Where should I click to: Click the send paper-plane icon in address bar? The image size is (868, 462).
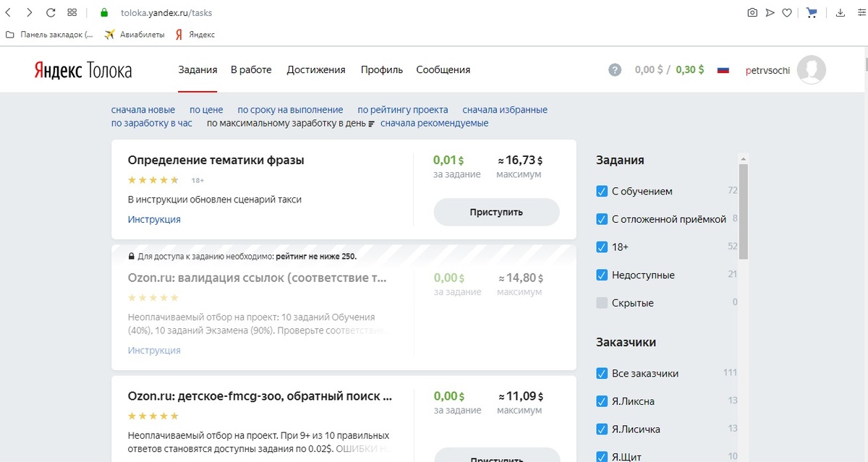coord(770,12)
